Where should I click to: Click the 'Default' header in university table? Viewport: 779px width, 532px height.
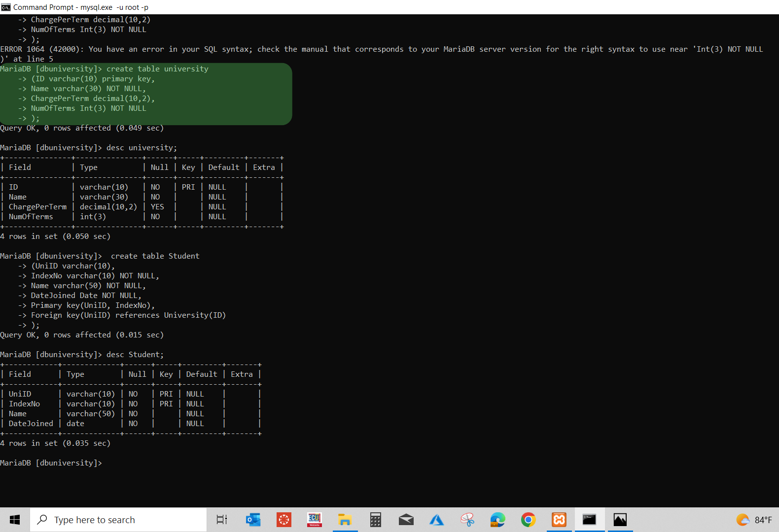[224, 167]
